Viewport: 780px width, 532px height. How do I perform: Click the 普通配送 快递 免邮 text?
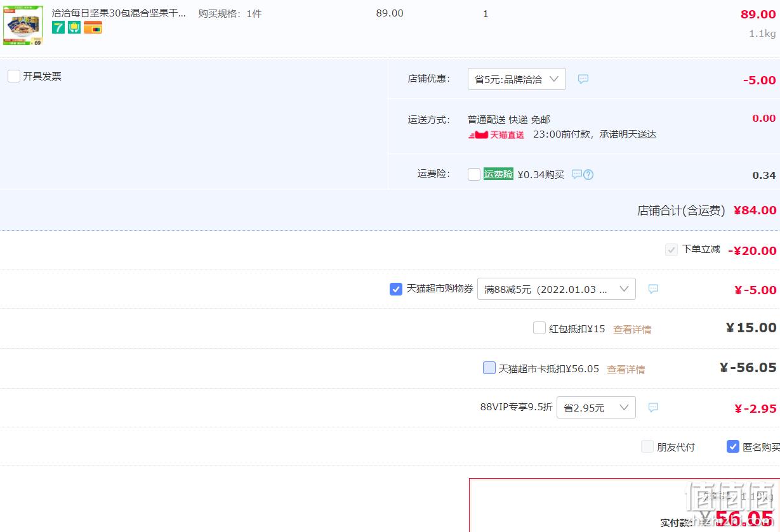coord(509,119)
